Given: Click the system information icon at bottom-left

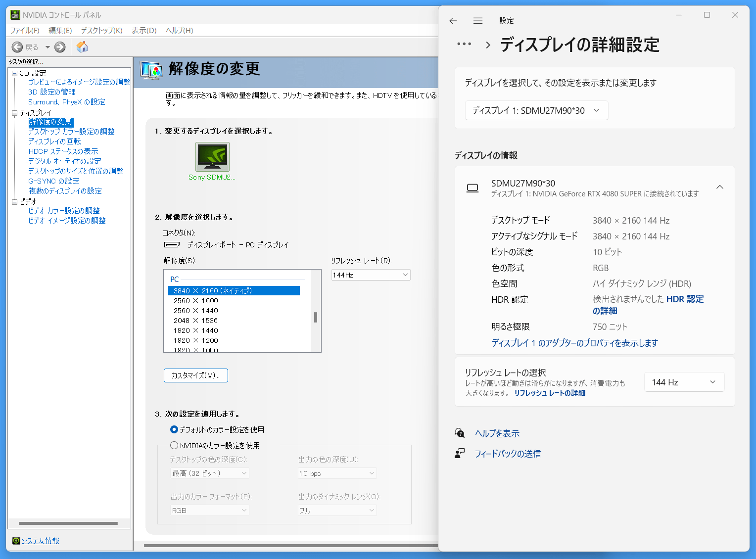Looking at the screenshot, I should [x=16, y=541].
